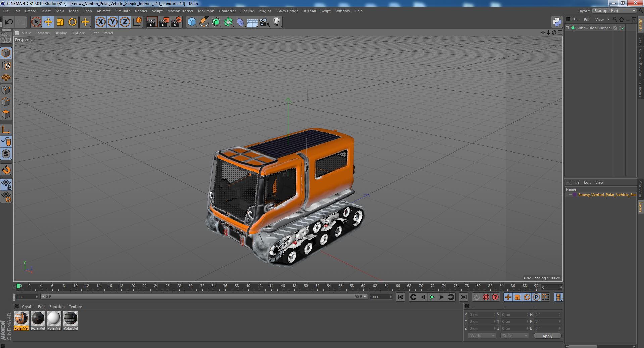Step the 90 F end frame spinner
This screenshot has width=644, height=348.
(x=391, y=297)
